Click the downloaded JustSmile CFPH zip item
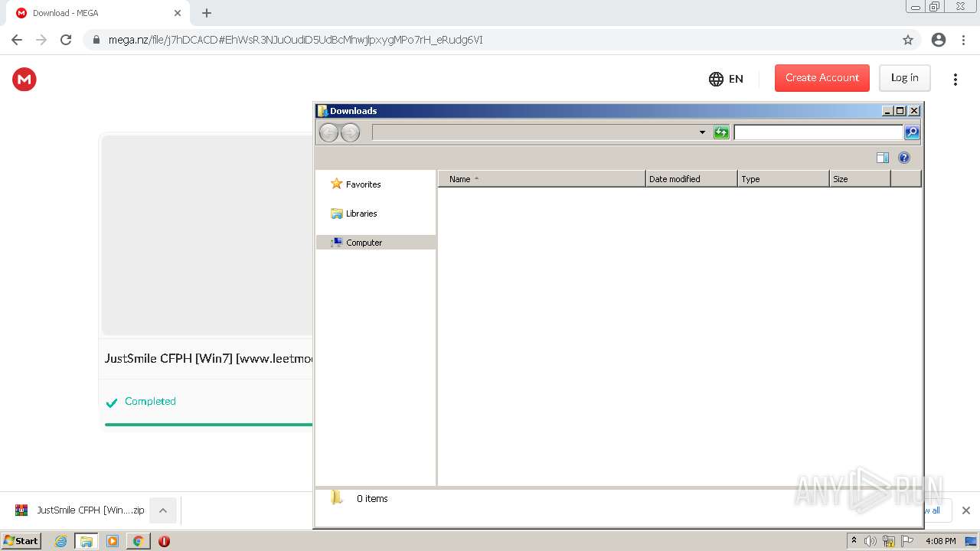The image size is (980, 551). pyautogui.click(x=80, y=510)
